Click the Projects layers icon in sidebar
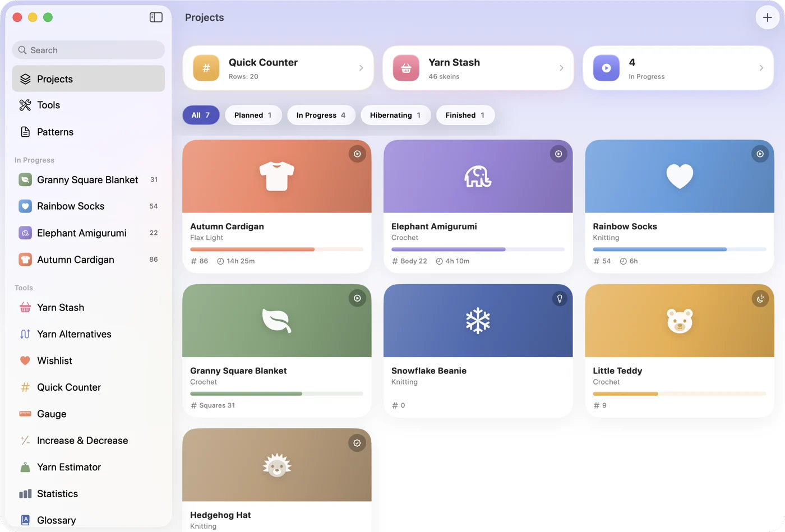 click(25, 79)
